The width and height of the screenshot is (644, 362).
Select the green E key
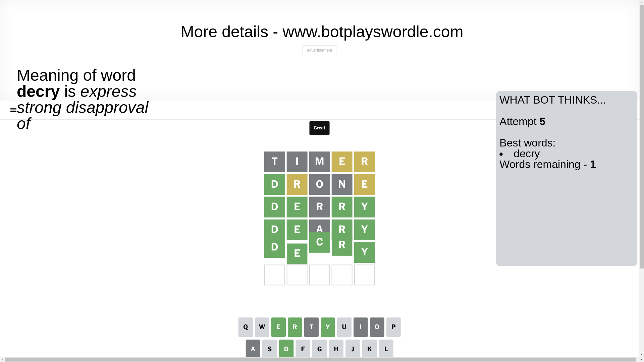[278, 327]
